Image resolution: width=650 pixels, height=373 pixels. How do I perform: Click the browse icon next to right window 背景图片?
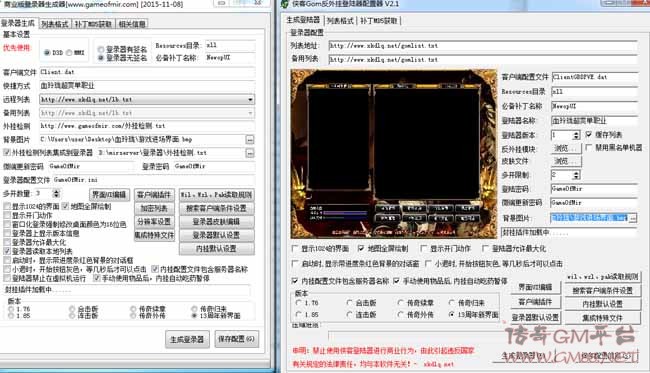(x=633, y=218)
